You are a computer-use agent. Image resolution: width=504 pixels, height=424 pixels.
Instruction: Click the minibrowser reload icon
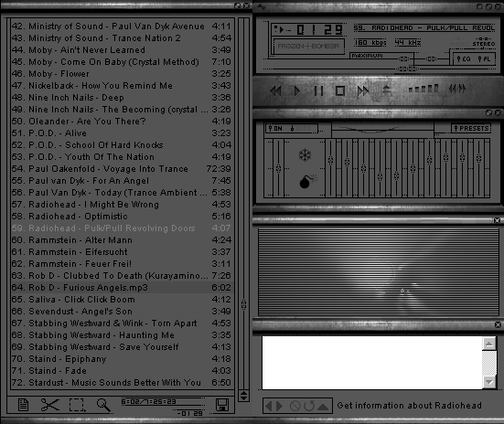(x=309, y=407)
